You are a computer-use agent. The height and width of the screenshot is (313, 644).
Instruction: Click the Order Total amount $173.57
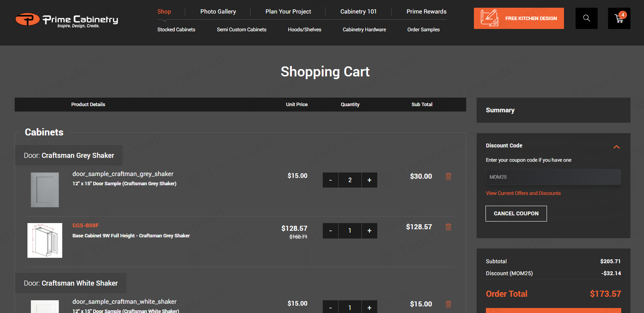605,294
